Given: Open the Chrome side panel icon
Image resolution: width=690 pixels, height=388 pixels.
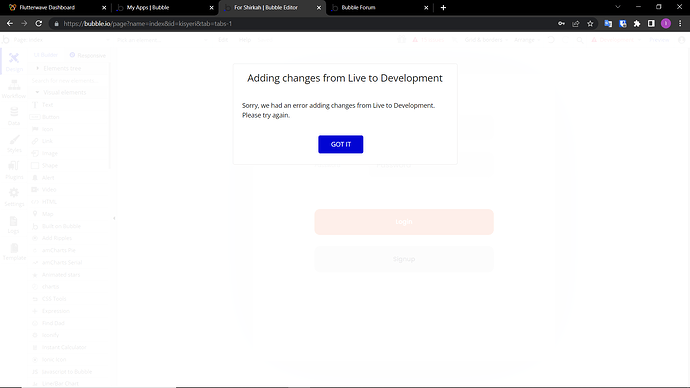Looking at the screenshot, I should coord(651,24).
